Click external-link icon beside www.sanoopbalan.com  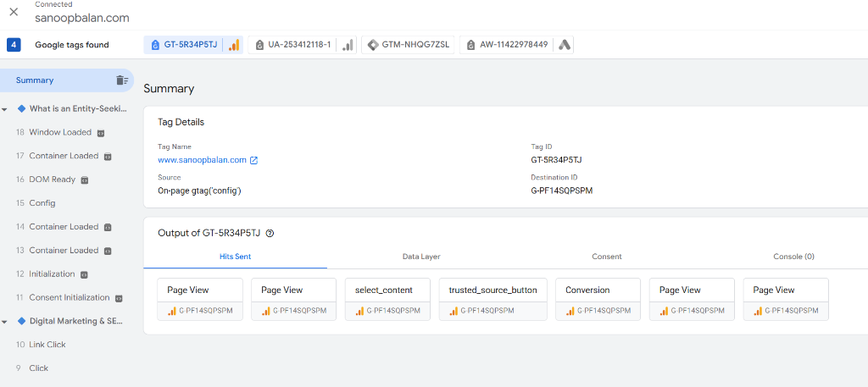coord(254,160)
